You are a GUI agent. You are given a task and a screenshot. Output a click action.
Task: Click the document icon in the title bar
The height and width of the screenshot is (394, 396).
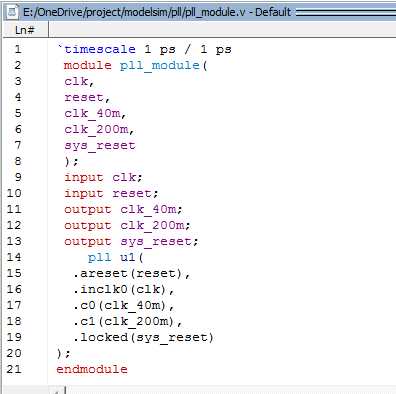[13, 12]
